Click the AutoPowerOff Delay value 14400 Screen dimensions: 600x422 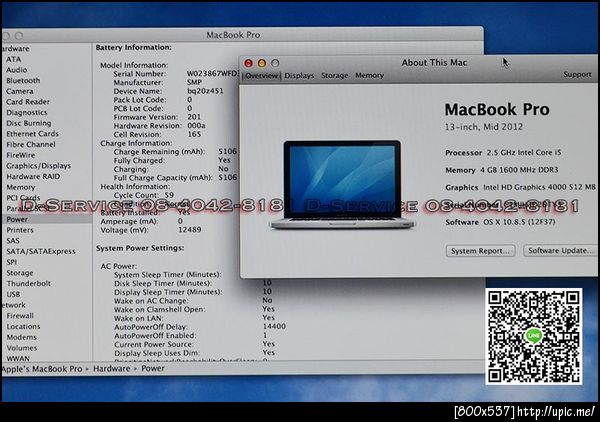coord(274,326)
